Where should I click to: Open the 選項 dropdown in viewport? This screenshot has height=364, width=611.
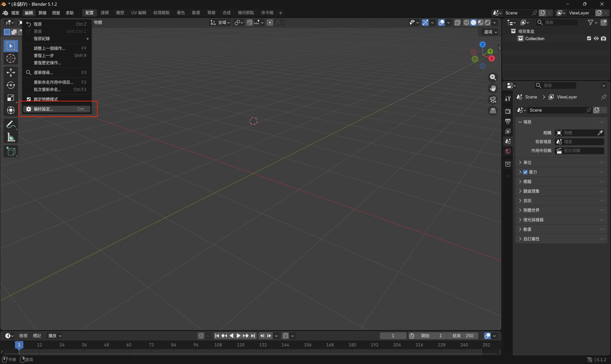(x=490, y=32)
